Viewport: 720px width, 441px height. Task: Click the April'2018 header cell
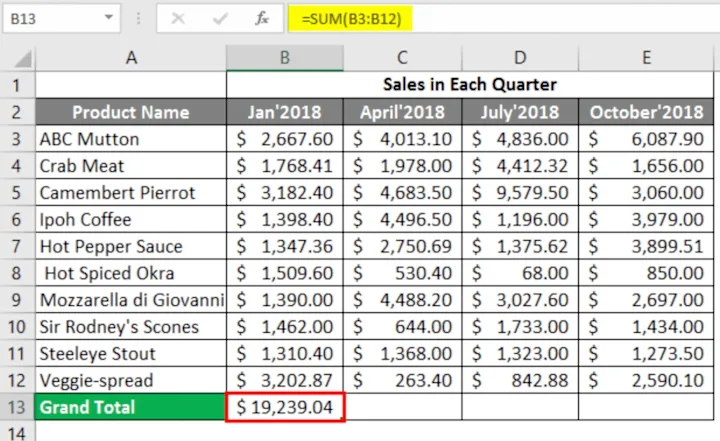pos(402,112)
